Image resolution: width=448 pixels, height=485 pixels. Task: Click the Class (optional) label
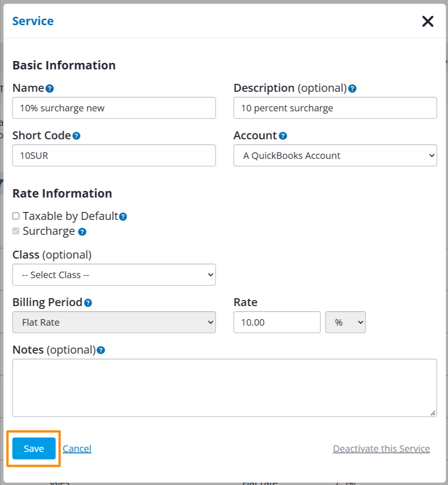click(x=52, y=255)
